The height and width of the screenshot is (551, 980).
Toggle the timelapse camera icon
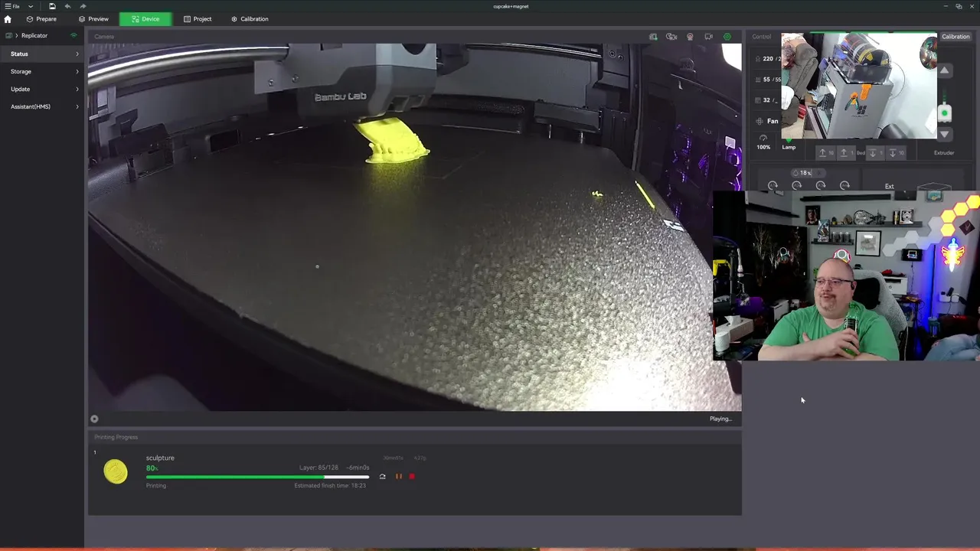click(671, 37)
